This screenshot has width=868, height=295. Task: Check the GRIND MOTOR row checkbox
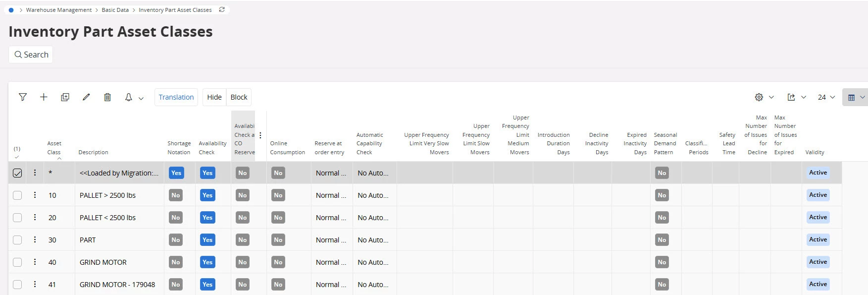coord(17,262)
